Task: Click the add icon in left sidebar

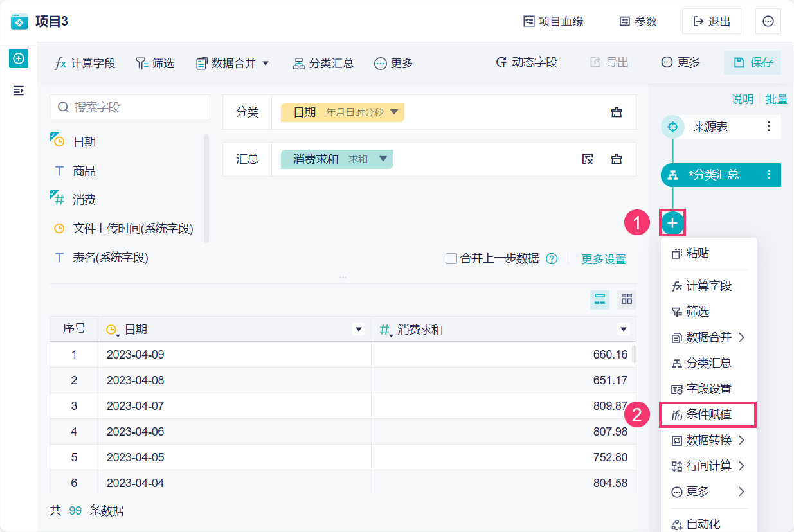Action: coord(19,58)
